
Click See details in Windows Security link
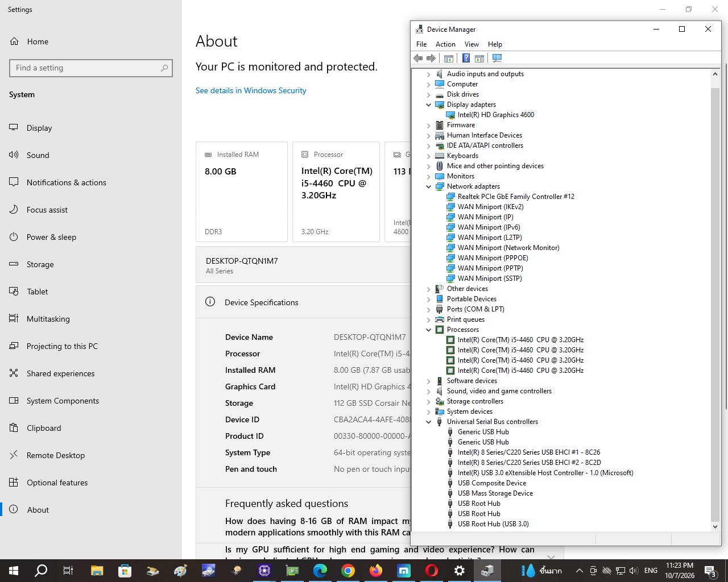(x=251, y=90)
